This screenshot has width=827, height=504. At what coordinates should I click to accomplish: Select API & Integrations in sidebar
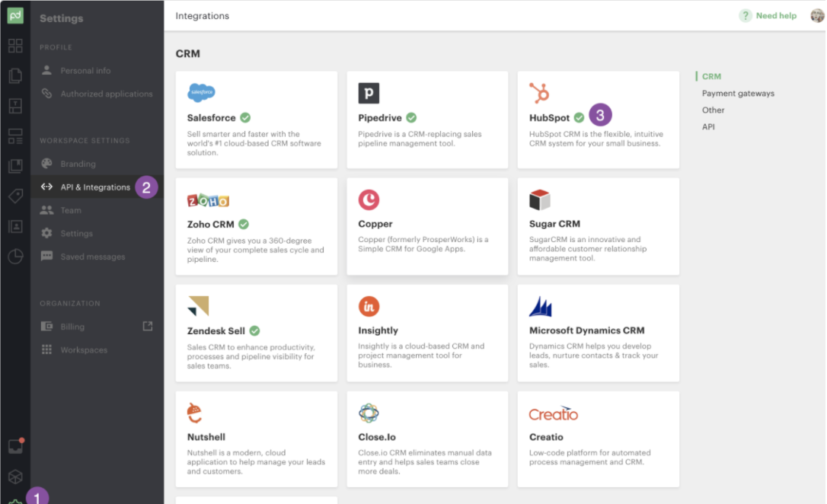pyautogui.click(x=97, y=187)
